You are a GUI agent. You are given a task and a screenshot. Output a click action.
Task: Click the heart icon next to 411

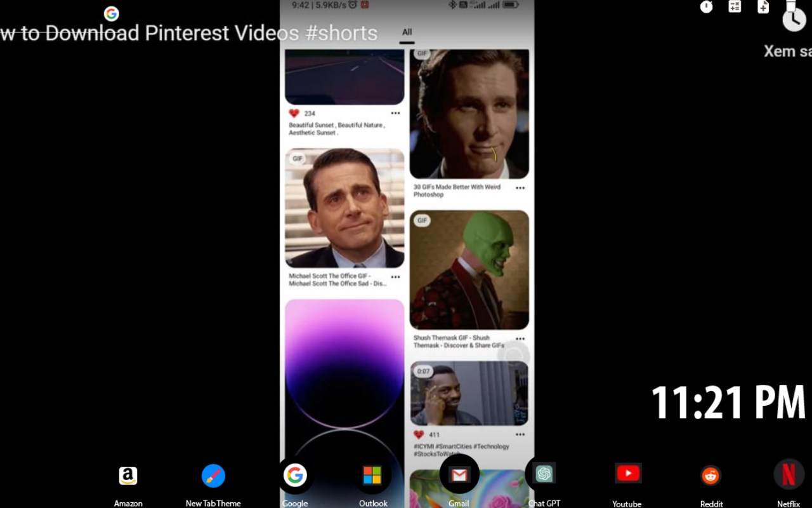point(418,435)
